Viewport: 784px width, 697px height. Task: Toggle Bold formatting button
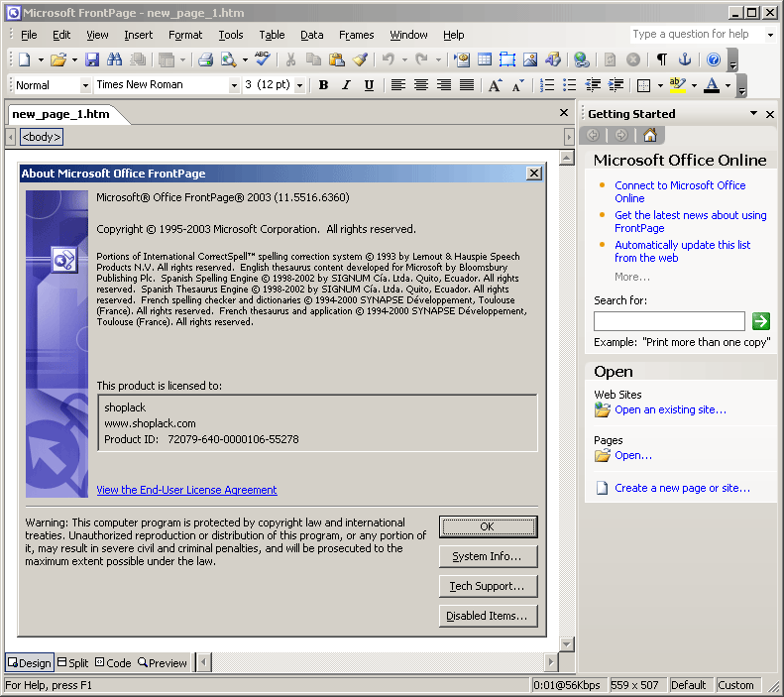[x=323, y=85]
